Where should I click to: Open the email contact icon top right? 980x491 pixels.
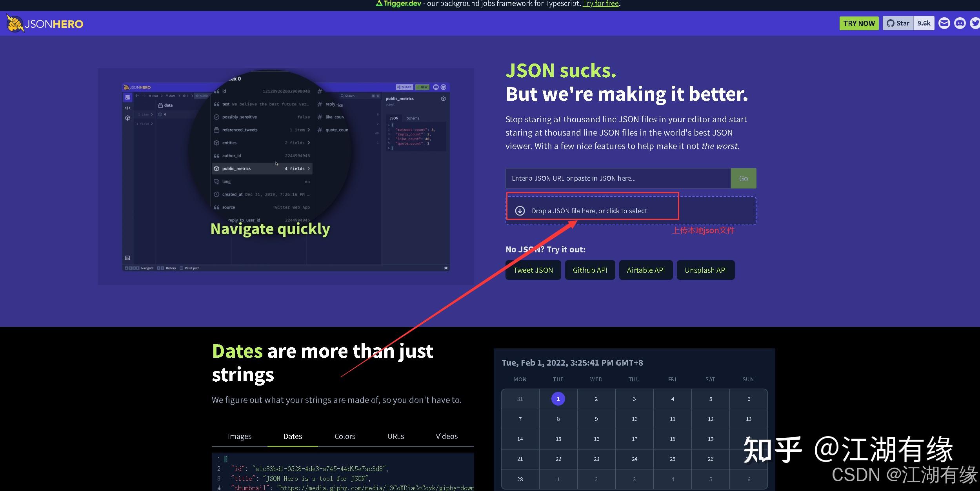click(x=944, y=23)
